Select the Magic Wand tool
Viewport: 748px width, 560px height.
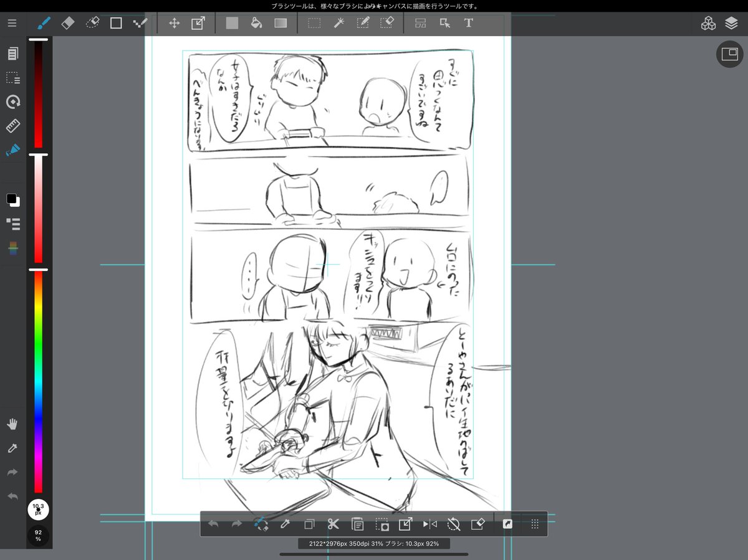(338, 24)
